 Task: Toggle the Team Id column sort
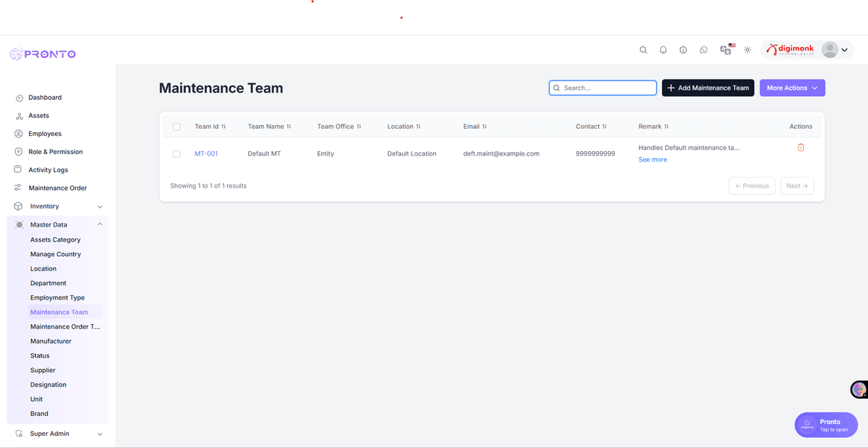click(224, 126)
